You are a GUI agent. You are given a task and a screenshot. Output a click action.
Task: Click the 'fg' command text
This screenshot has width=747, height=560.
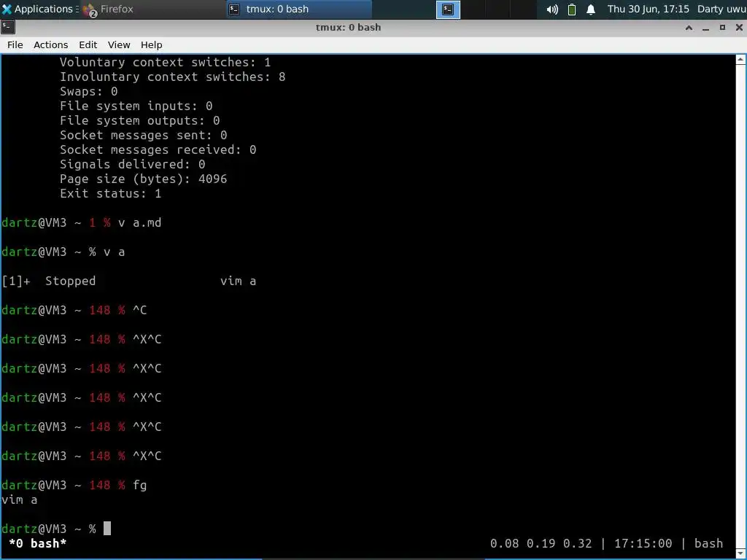tap(139, 485)
